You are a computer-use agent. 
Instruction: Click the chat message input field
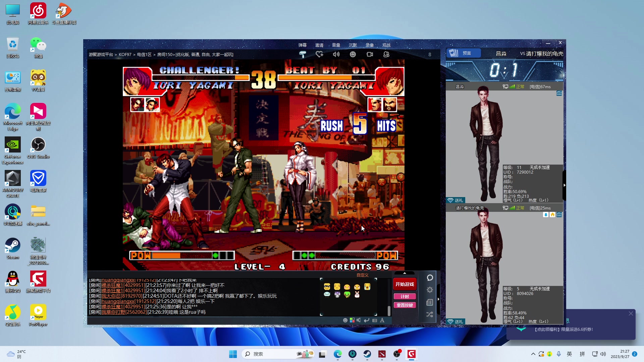[x=215, y=320]
